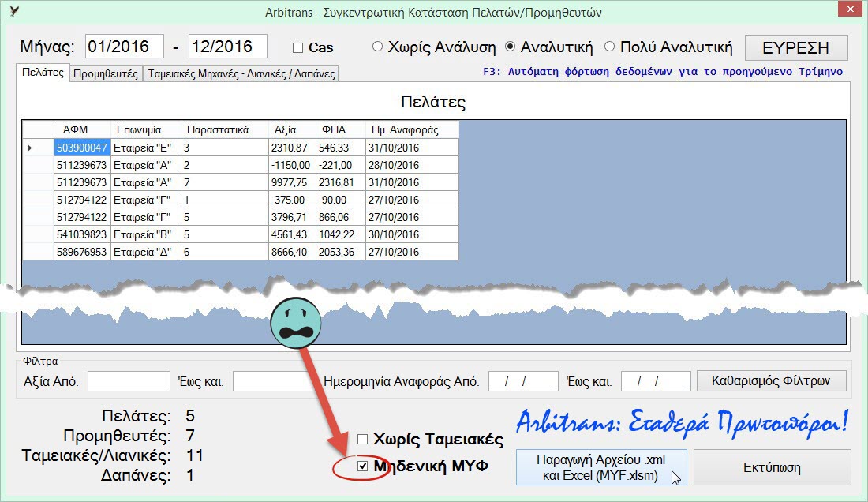Select the ΑΦΜ cell 589676953
868x502 pixels.
click(x=83, y=252)
